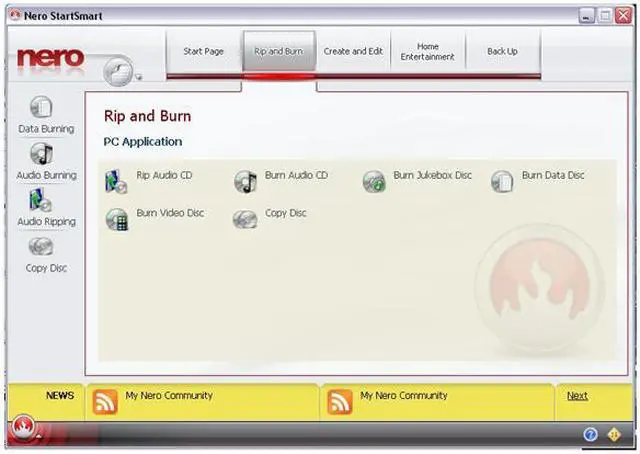
Task: Open the Copy Disc sidebar icon
Action: (x=41, y=246)
